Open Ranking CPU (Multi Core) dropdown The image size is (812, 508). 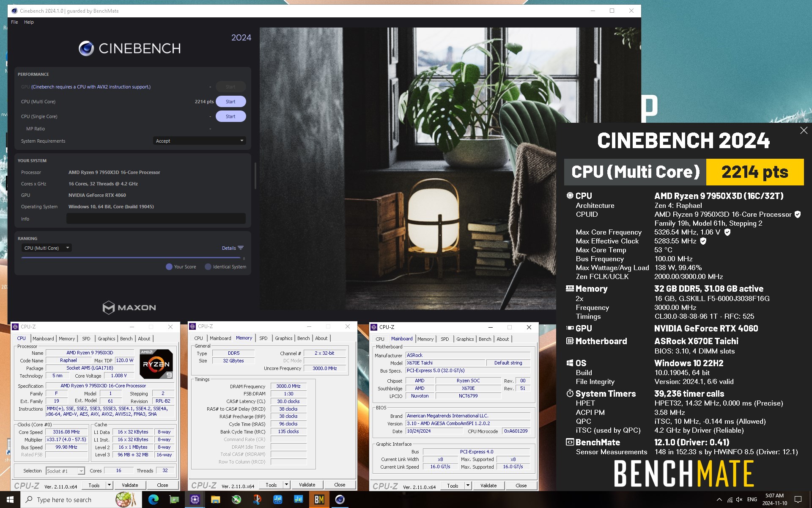click(47, 248)
